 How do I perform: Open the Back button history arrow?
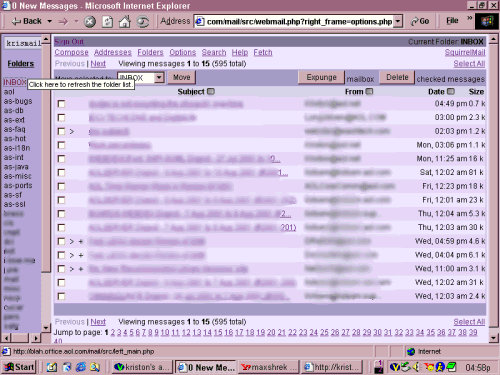(50, 21)
